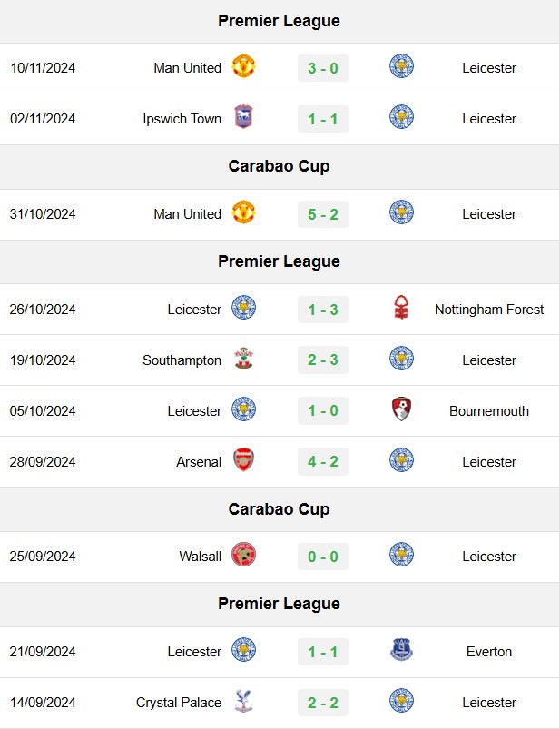Click the Bournemouth club crest
This screenshot has width=560, height=729.
tap(401, 409)
